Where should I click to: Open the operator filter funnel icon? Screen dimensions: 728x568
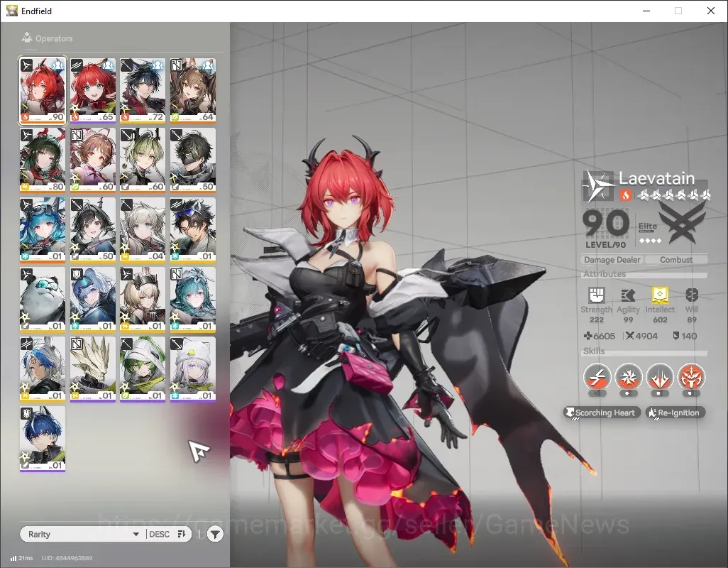(x=215, y=535)
